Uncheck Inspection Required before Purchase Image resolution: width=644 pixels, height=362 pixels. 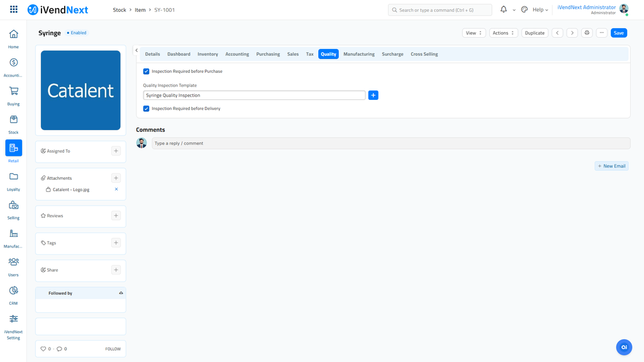pos(147,72)
